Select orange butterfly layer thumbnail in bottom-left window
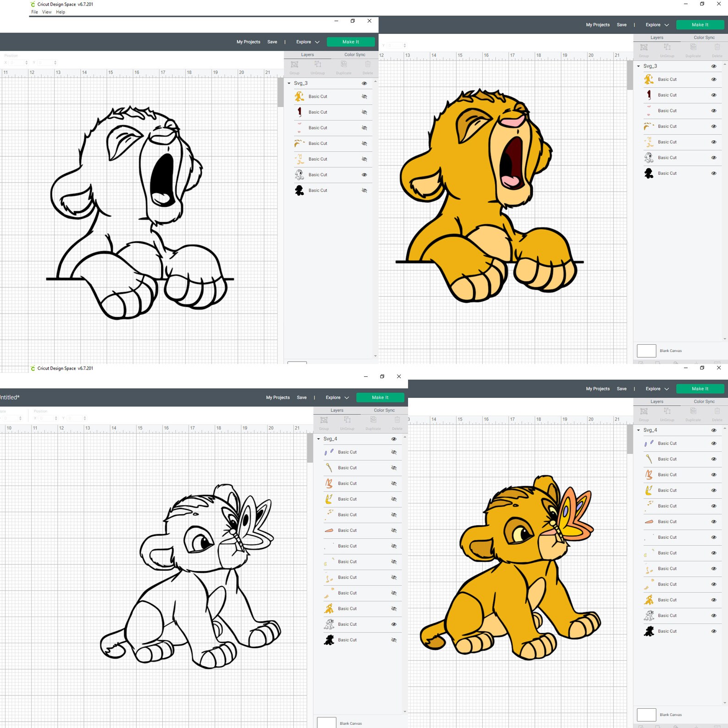 329,483
